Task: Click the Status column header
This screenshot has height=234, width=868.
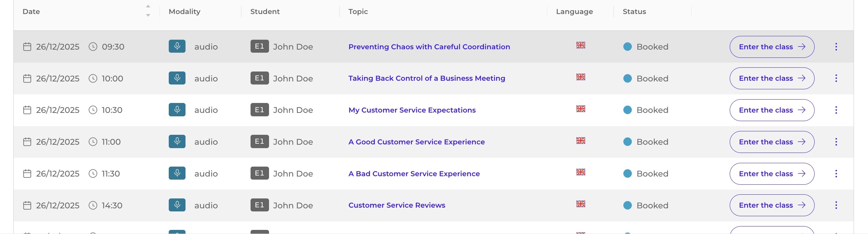Action: 634,12
